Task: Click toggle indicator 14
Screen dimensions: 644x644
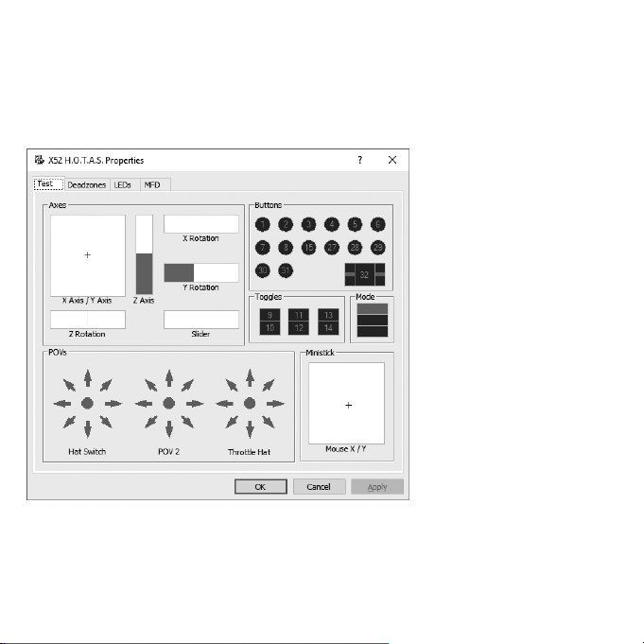Action: [328, 328]
